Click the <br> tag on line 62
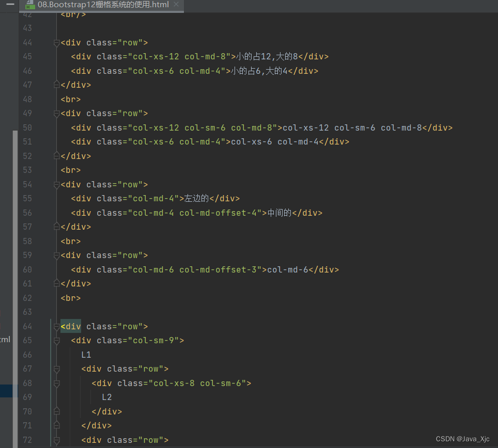The width and height of the screenshot is (498, 448). click(x=71, y=298)
